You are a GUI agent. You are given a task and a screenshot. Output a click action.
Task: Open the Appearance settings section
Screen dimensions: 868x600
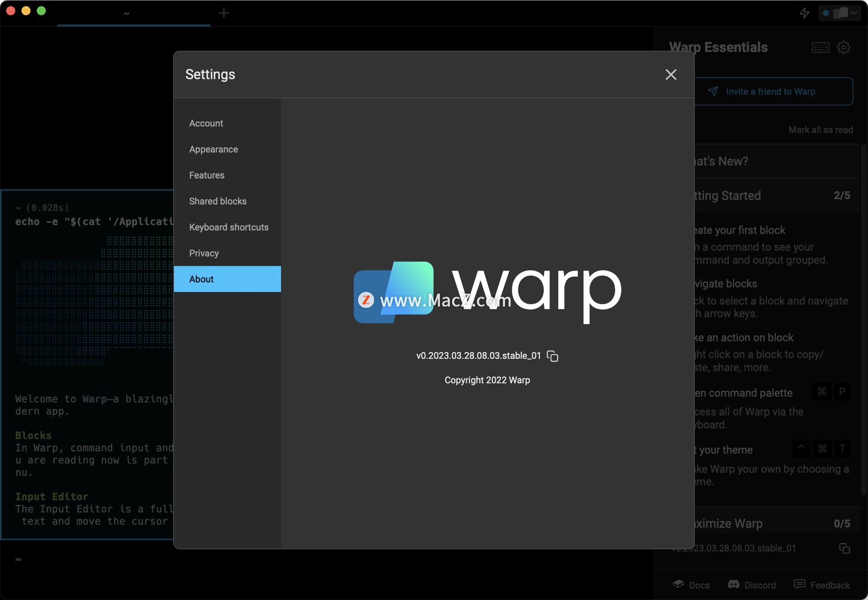click(x=227, y=150)
